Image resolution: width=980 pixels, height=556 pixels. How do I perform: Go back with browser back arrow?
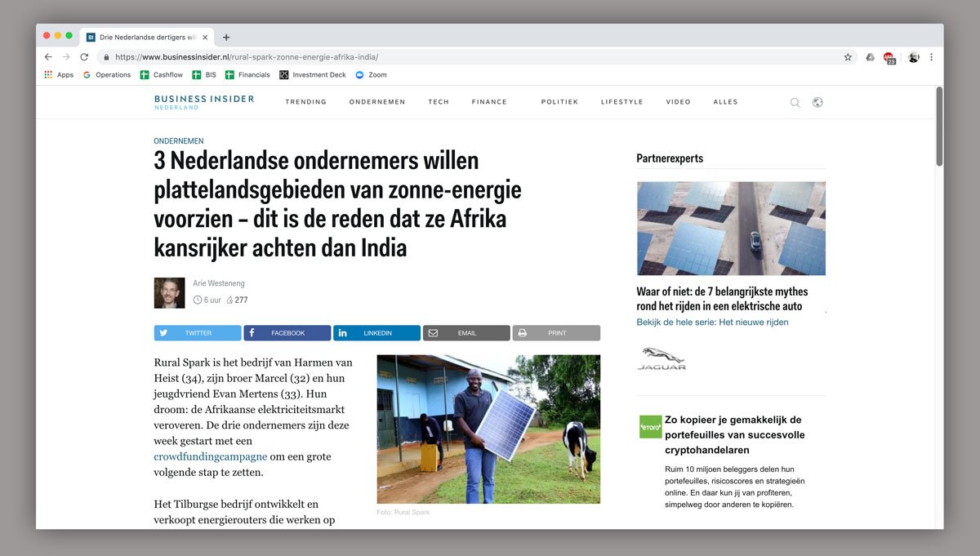point(48,57)
